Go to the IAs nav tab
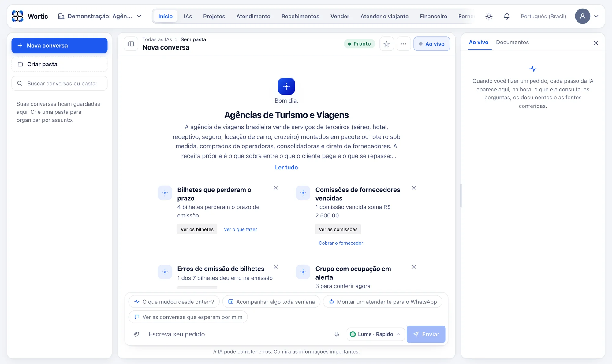Image resolution: width=612 pixels, height=364 pixels. [x=188, y=16]
